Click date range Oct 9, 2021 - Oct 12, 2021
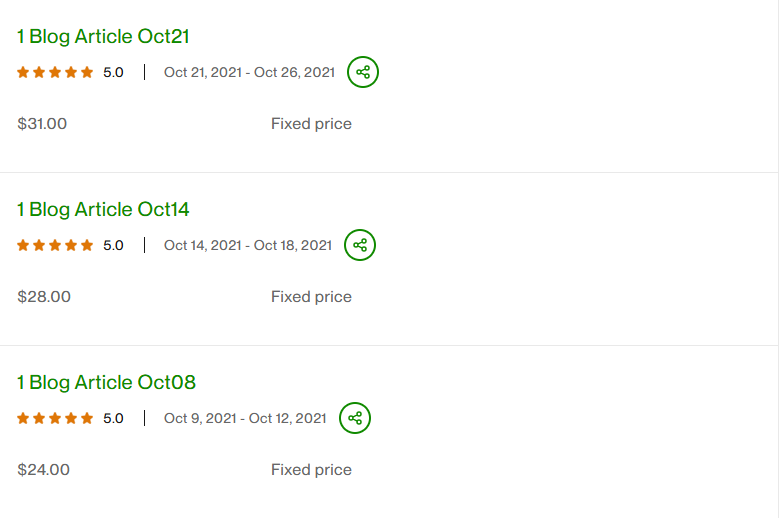Image resolution: width=783 pixels, height=518 pixels. [x=245, y=418]
